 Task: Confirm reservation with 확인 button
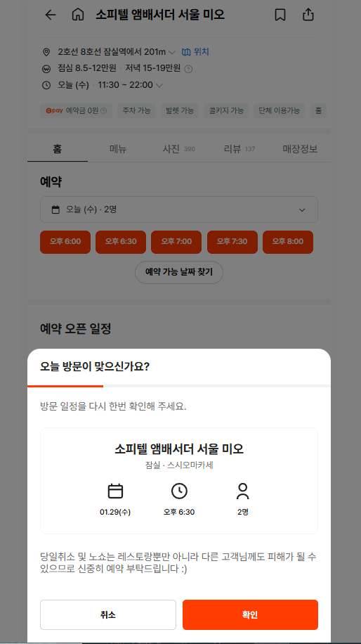[250, 615]
